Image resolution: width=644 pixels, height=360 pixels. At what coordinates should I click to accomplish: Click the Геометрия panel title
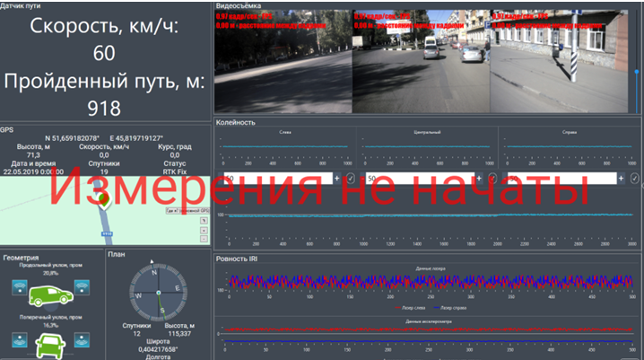(21, 258)
